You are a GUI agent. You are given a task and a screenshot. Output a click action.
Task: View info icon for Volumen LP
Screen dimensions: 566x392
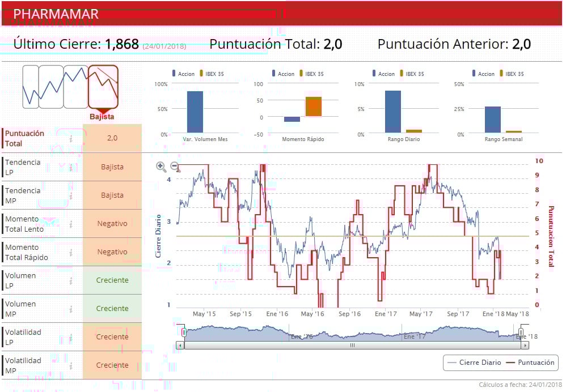click(x=71, y=280)
